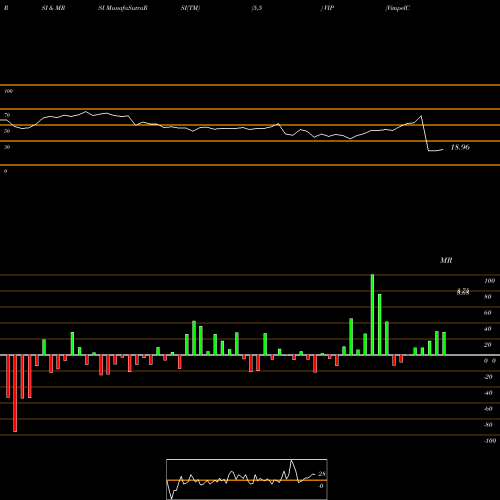Click the 28 value in mini chart
The width and height of the screenshot is (500, 500).
click(322, 474)
